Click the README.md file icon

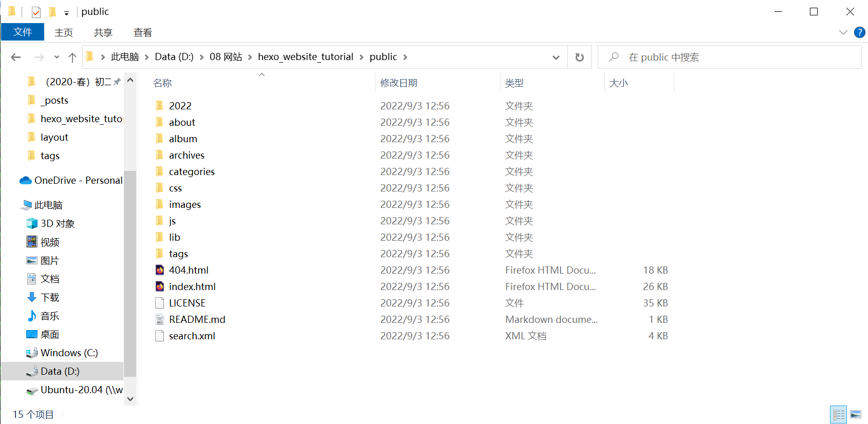160,319
